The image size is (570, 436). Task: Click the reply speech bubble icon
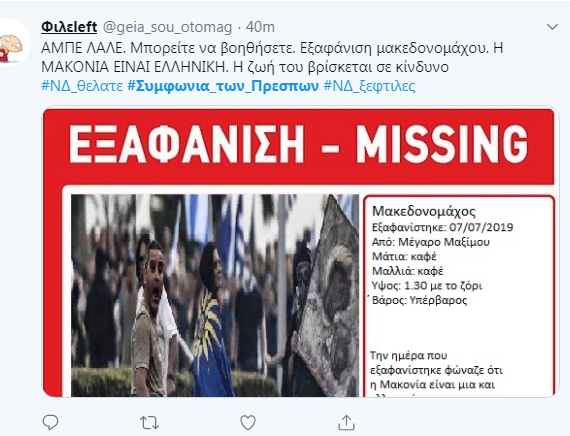tap(51, 422)
